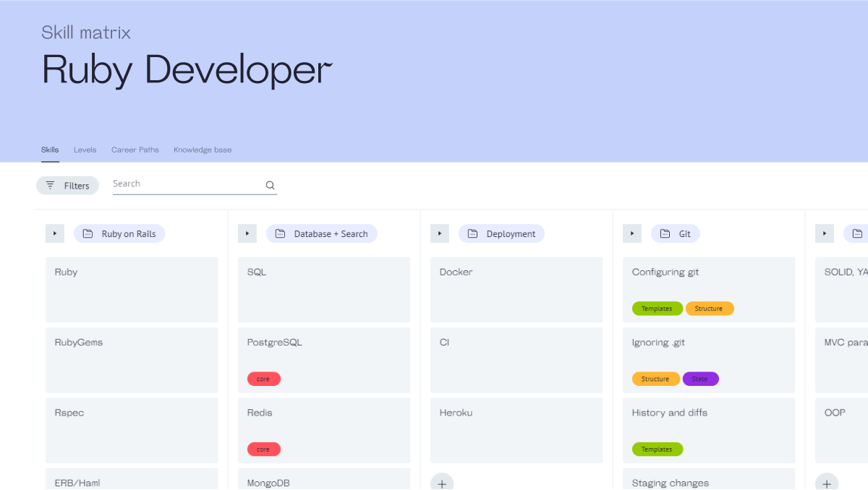Open the MongoDB skill card

click(x=324, y=479)
